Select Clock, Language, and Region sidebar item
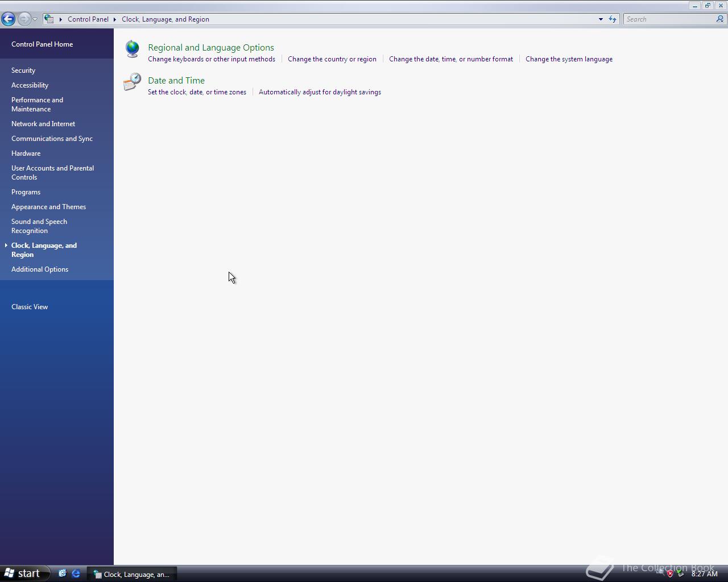 (x=44, y=250)
